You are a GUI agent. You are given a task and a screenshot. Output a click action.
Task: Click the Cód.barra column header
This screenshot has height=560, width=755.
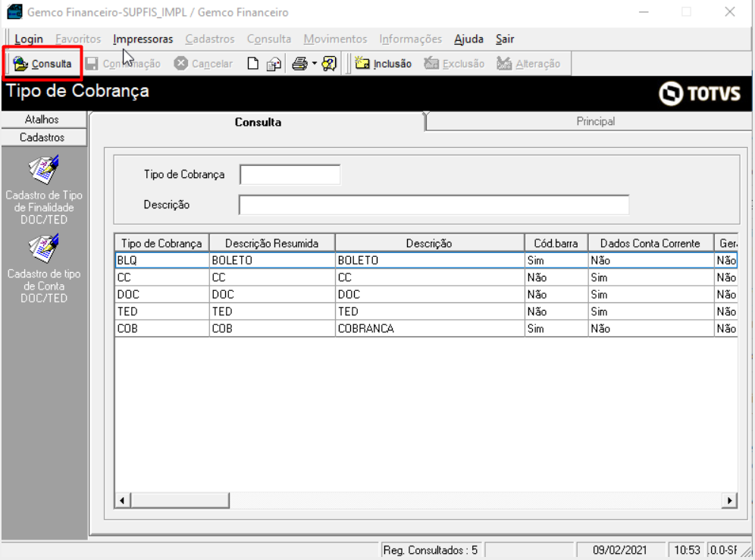[556, 243]
